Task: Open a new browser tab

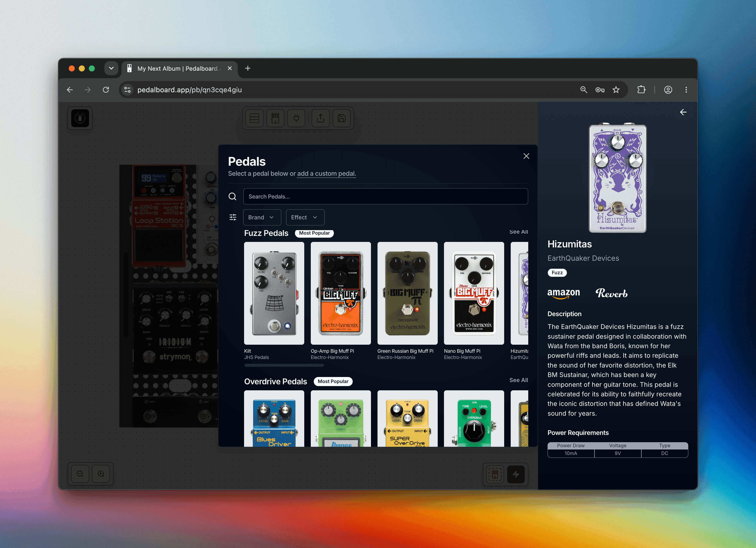Action: tap(248, 68)
